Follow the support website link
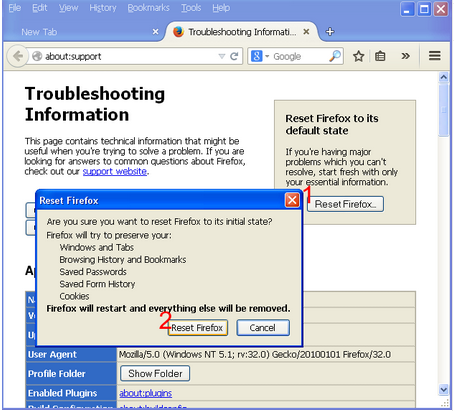The height and width of the screenshot is (411, 454). point(115,171)
